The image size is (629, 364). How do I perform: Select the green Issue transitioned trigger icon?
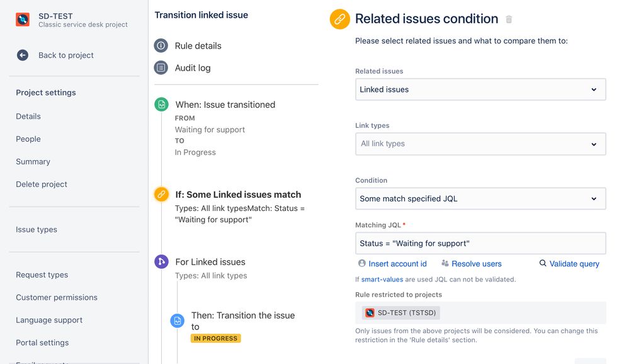(161, 105)
